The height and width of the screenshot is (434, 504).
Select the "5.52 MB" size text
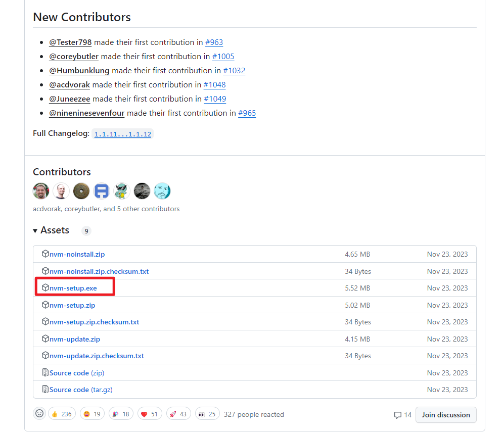(357, 288)
